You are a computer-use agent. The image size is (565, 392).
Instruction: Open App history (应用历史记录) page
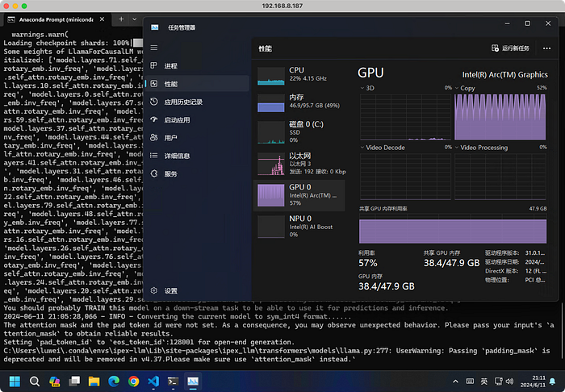pyautogui.click(x=198, y=102)
